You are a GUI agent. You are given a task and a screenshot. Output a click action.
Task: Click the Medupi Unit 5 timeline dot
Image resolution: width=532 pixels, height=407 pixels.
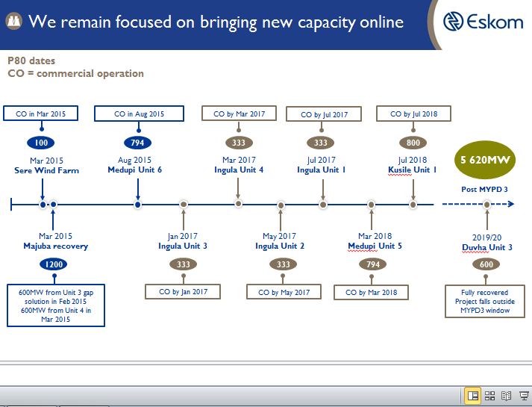pyautogui.click(x=371, y=205)
